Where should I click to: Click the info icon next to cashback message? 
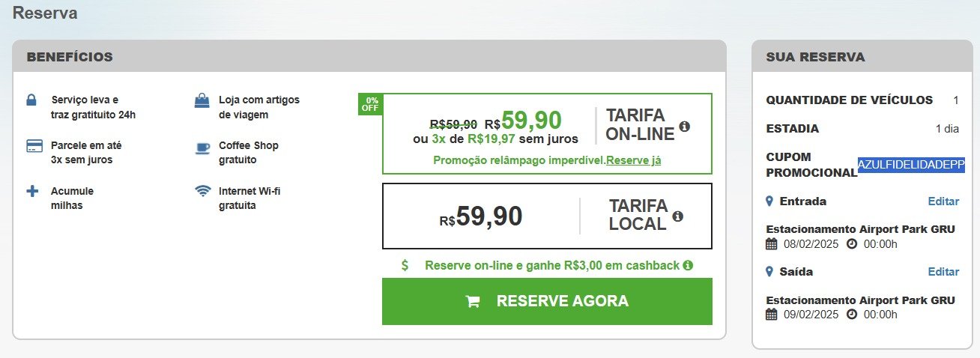pos(688,265)
